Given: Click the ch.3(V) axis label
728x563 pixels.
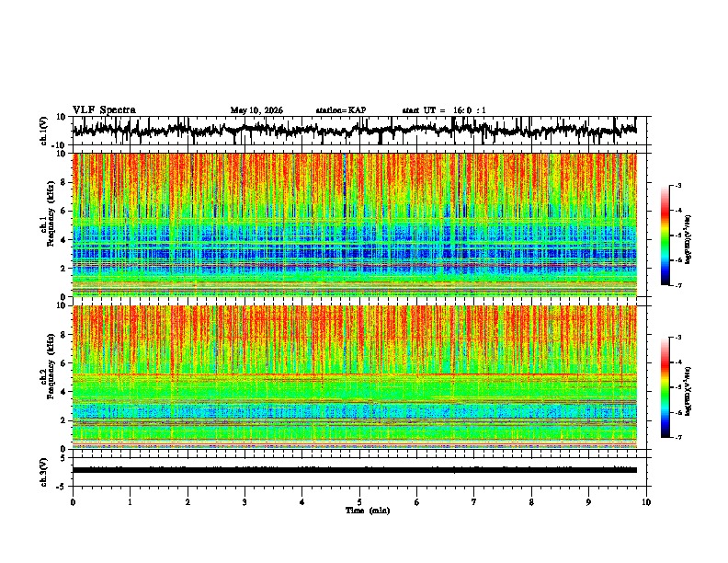Looking at the screenshot, I should coord(44,472).
